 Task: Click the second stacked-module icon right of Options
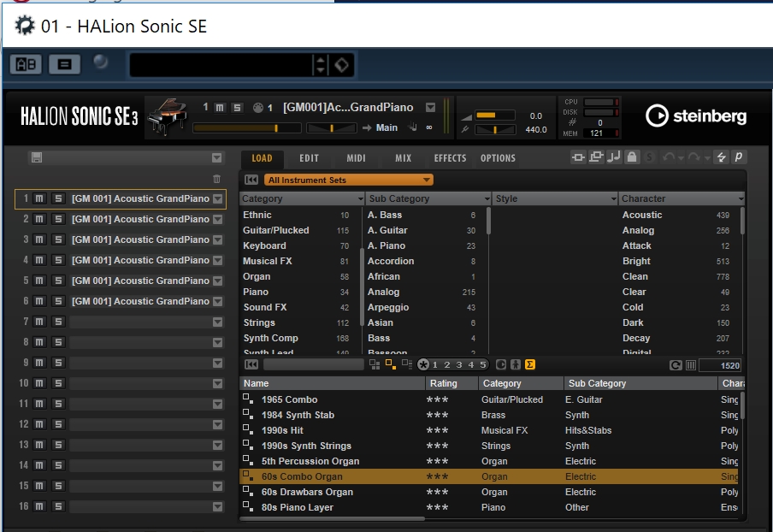point(596,157)
